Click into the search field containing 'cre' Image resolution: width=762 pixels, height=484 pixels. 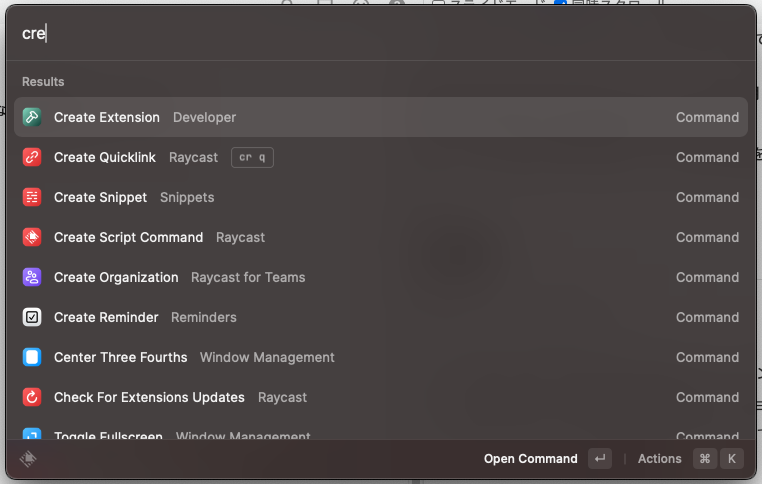[381, 33]
